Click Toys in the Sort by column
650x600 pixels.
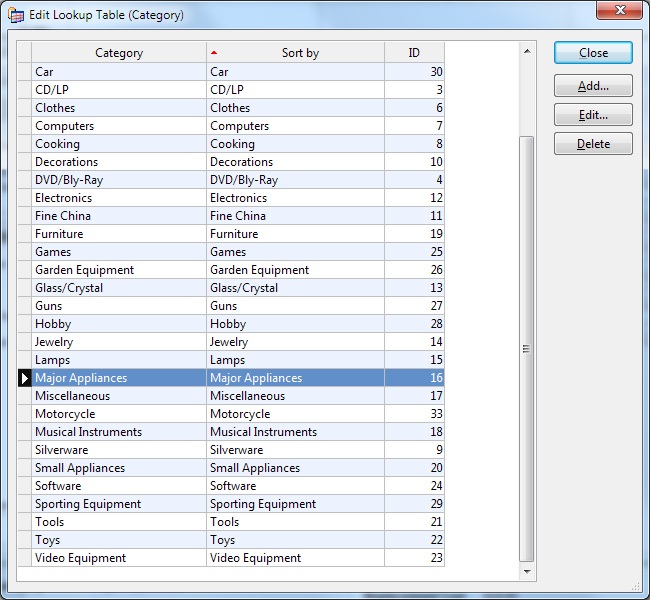[x=295, y=540]
